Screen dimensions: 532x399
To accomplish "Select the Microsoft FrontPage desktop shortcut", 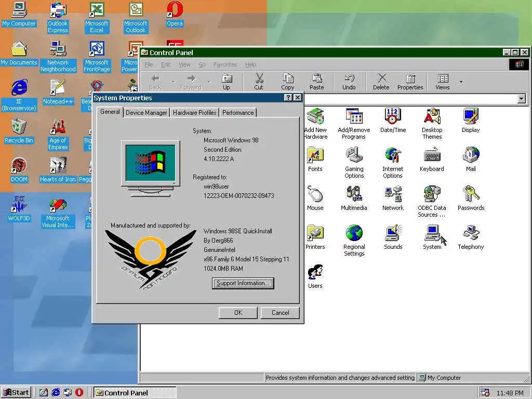I will point(97,57).
